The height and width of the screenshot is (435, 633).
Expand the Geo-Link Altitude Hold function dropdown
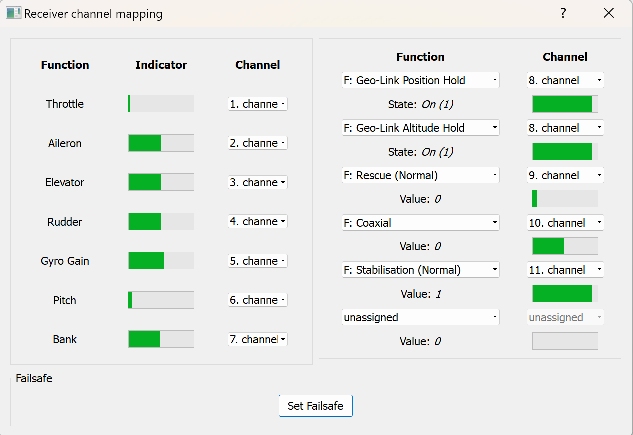[419, 128]
